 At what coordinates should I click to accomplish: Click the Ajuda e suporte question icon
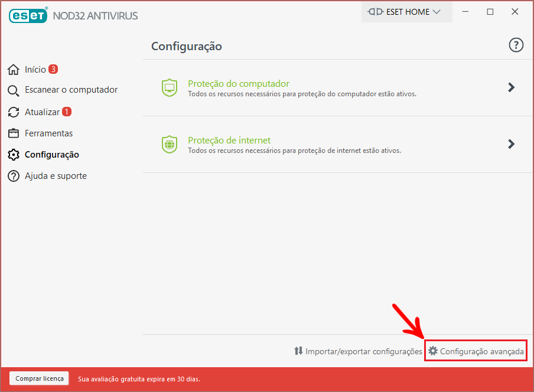tap(13, 177)
